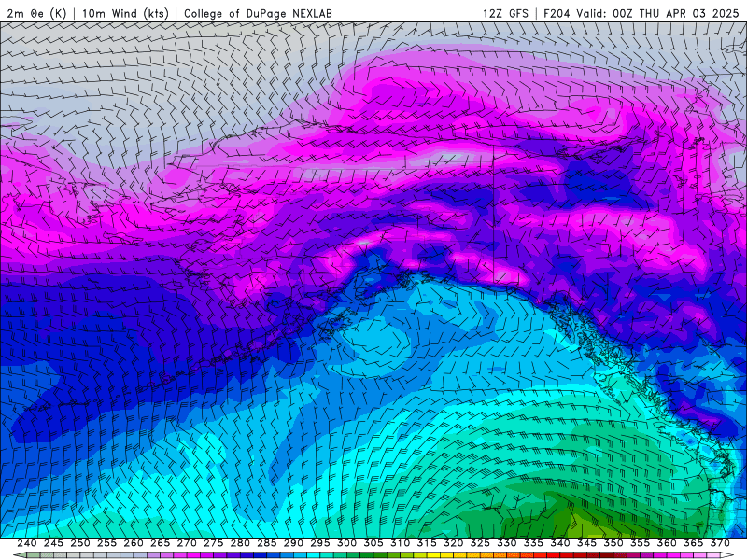
Task: Choose the 300 legend label
Action: [x=346, y=543]
